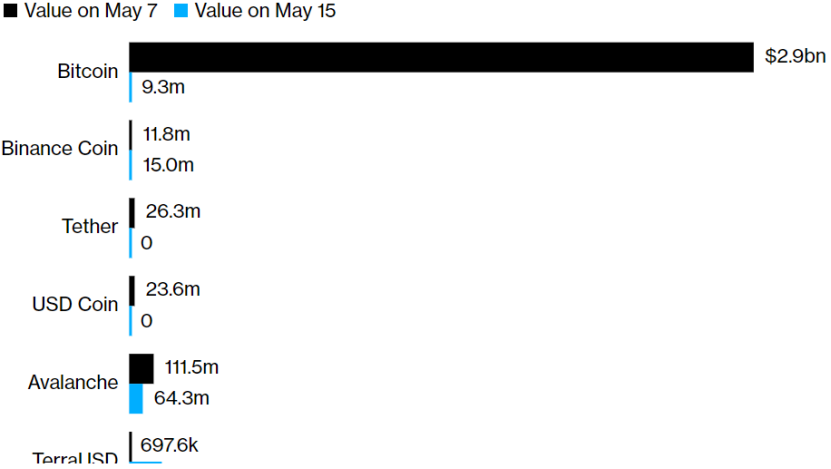Click the black Avalanche May 7 bar
Image resolution: width=831 pixels, height=469 pixels.
coord(141,368)
